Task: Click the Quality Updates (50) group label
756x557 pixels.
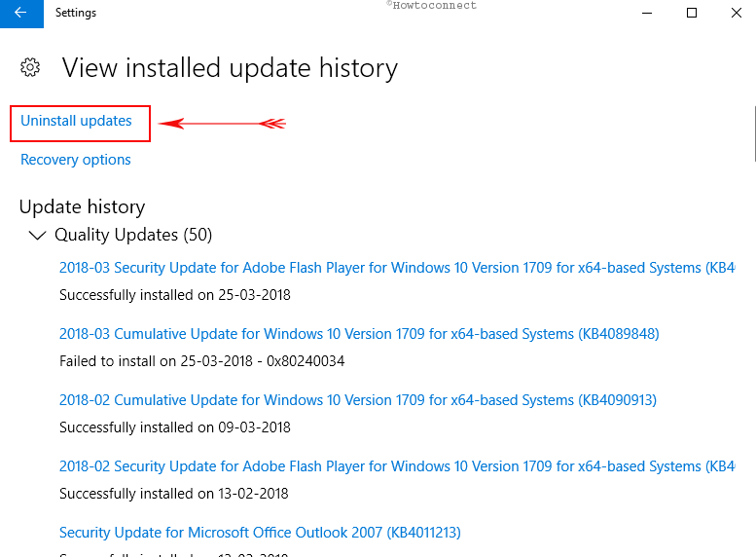Action: click(x=133, y=235)
